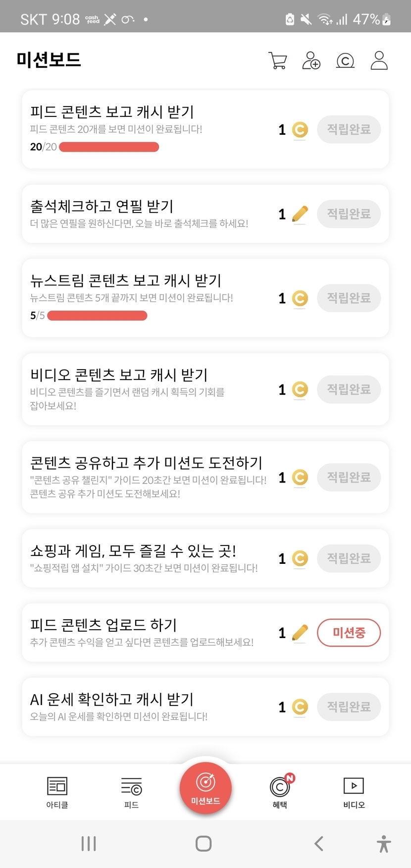
Task: Tap the 20/20 feed progress bar
Action: tap(109, 147)
